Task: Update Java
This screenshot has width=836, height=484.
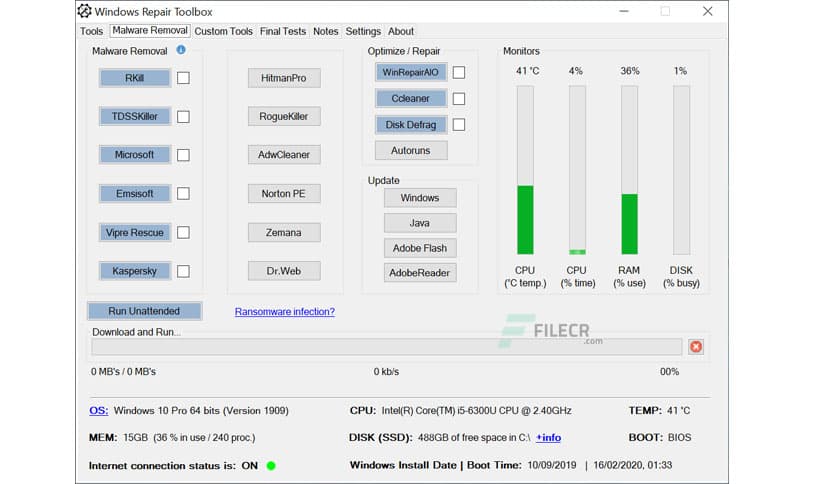Action: coord(420,223)
